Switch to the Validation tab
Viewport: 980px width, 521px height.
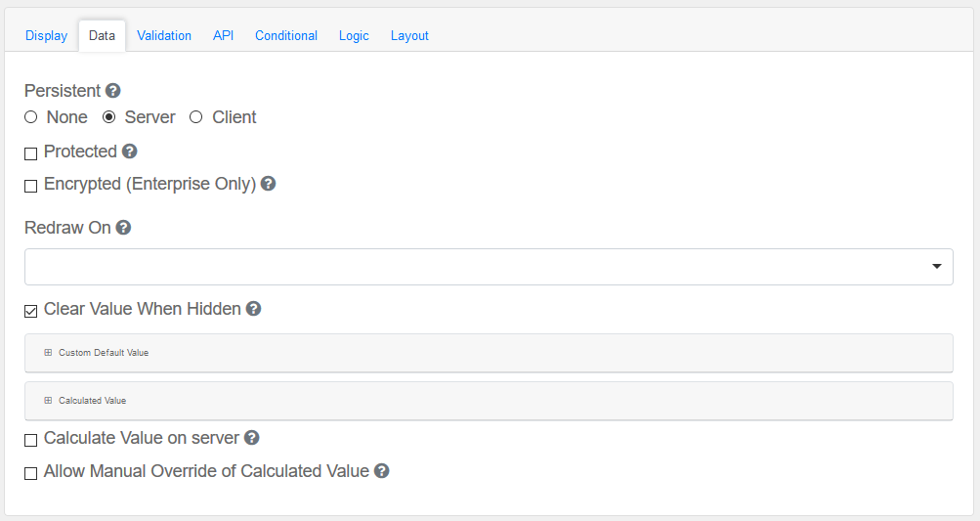pos(164,36)
